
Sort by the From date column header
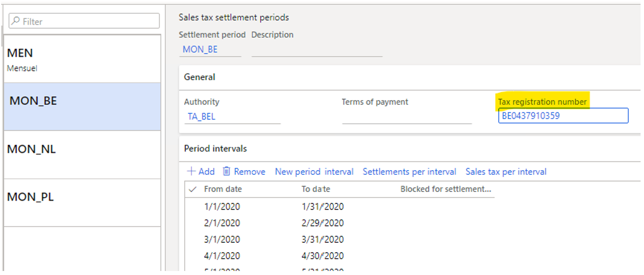click(x=223, y=189)
